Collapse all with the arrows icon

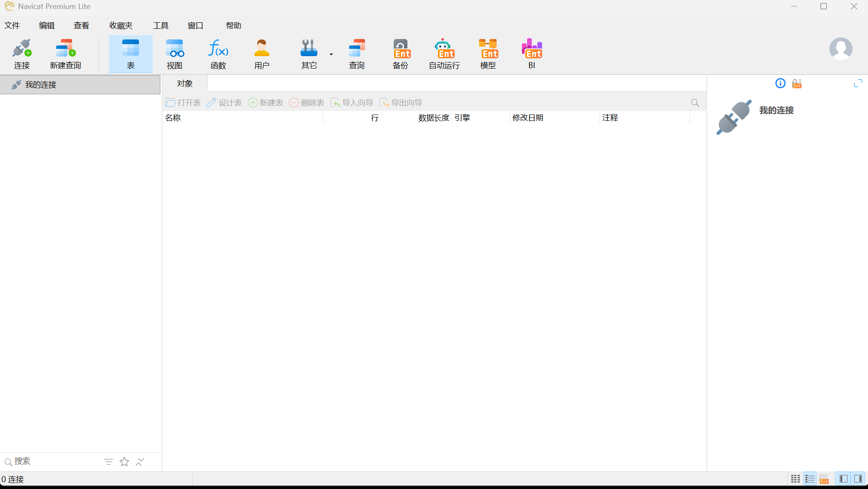tap(140, 462)
